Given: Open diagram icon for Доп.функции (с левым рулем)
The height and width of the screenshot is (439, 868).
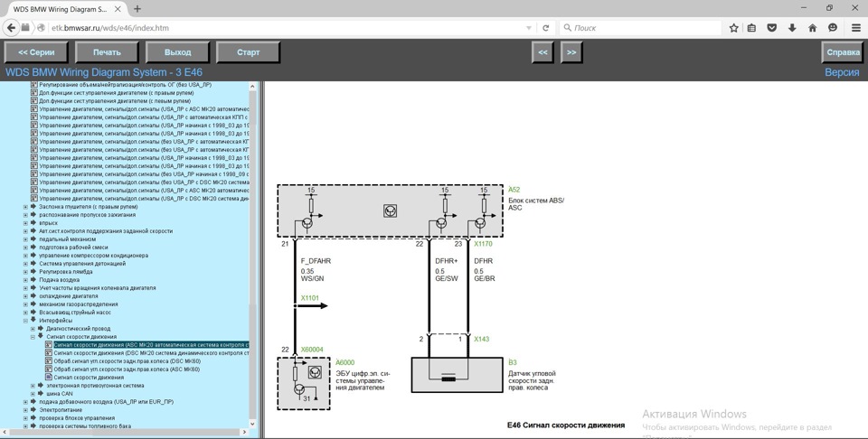Looking at the screenshot, I should point(34,101).
